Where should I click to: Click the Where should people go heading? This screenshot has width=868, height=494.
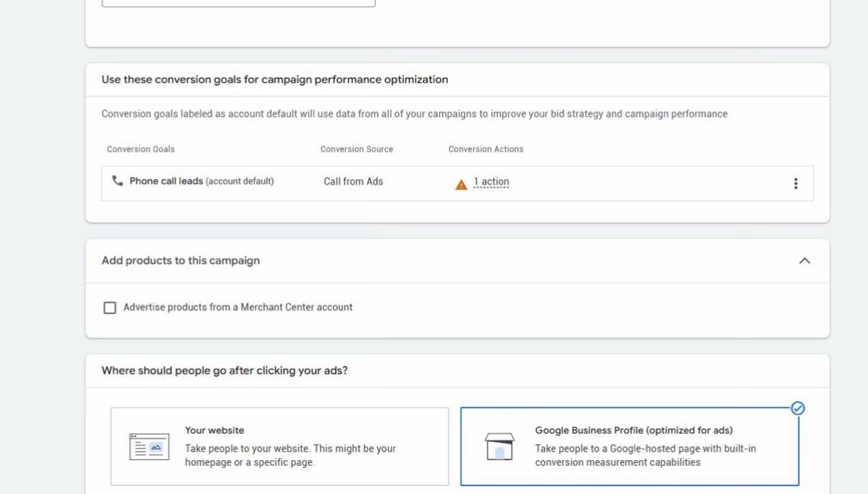tap(225, 371)
